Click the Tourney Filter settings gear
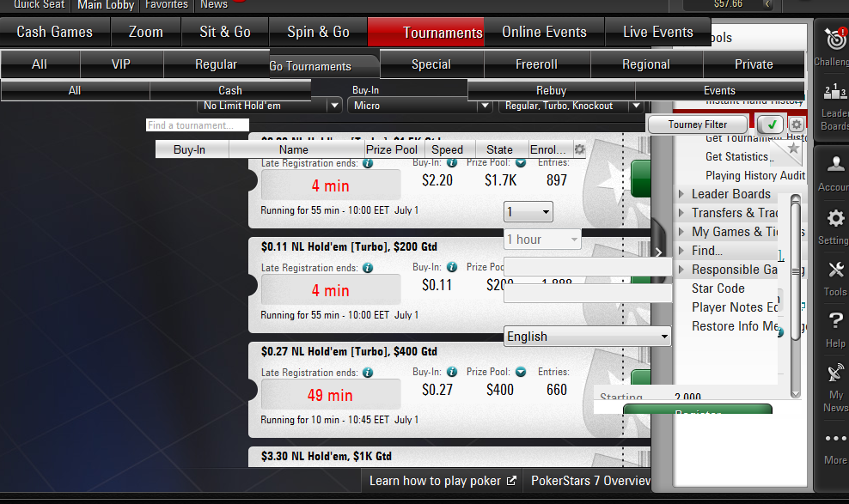The width and height of the screenshot is (849, 504). click(x=796, y=124)
